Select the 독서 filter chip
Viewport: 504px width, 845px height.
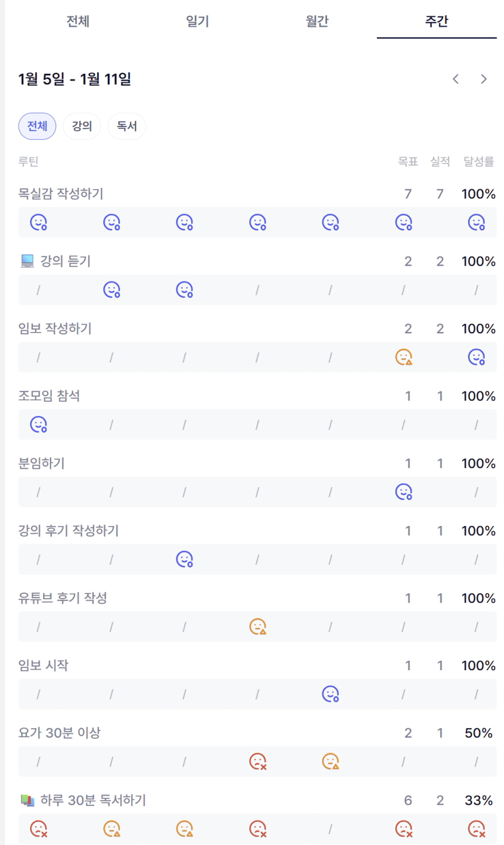[127, 126]
